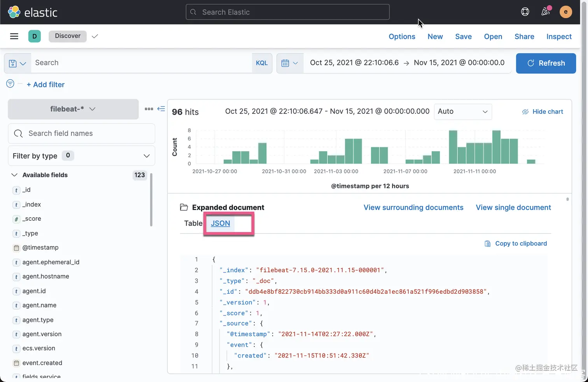The image size is (588, 382).
Task: Select the _type field
Action: (30, 234)
